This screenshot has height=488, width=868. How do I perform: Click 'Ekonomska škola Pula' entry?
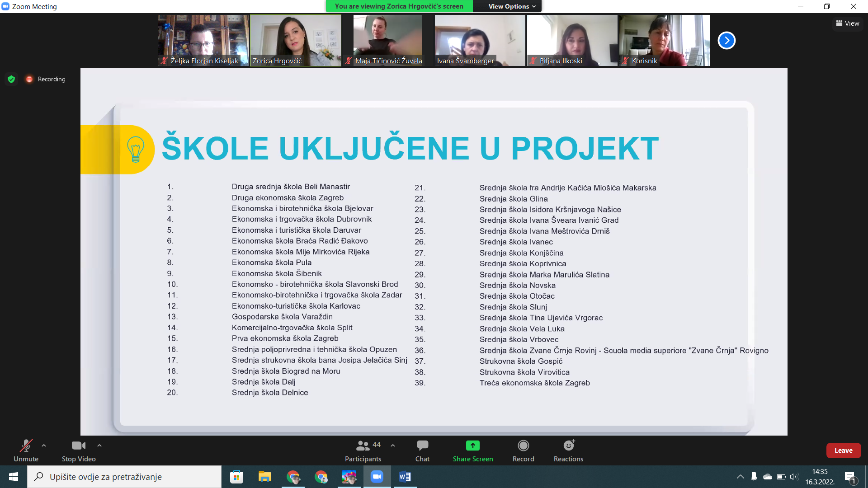tap(272, 263)
